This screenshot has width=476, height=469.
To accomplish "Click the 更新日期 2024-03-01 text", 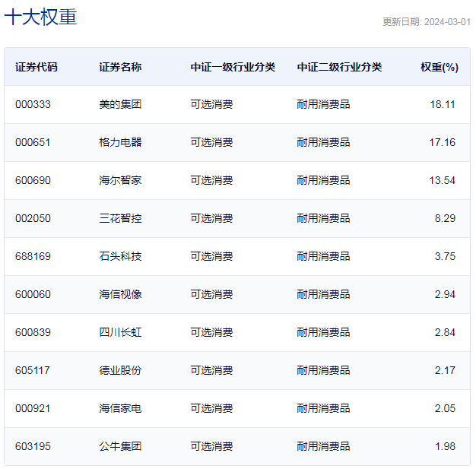I will tap(426, 22).
